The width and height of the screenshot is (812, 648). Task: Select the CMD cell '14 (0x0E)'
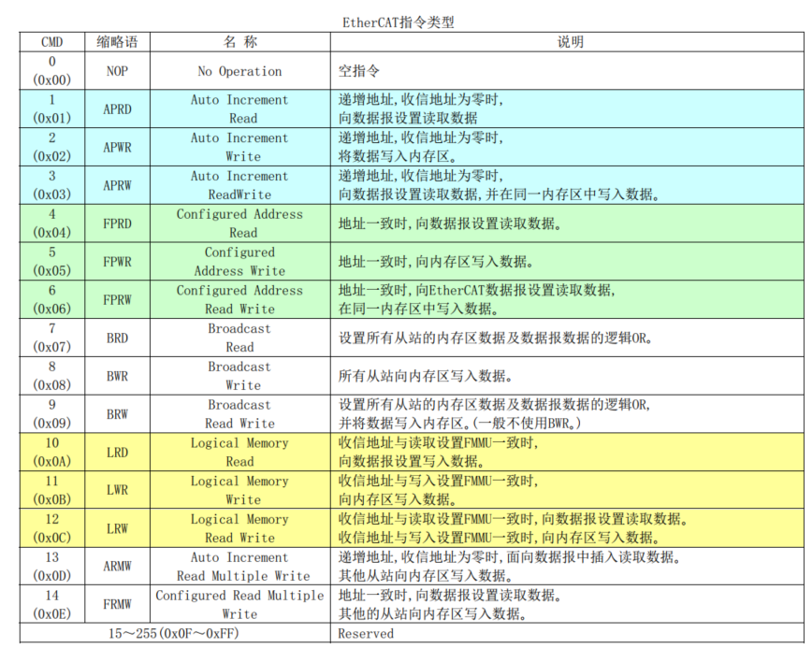51,605
